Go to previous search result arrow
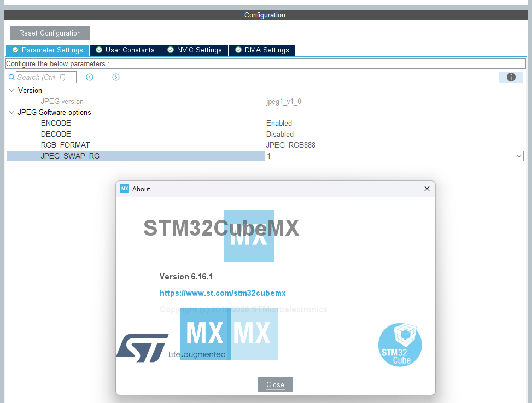The image size is (532, 403). point(90,77)
